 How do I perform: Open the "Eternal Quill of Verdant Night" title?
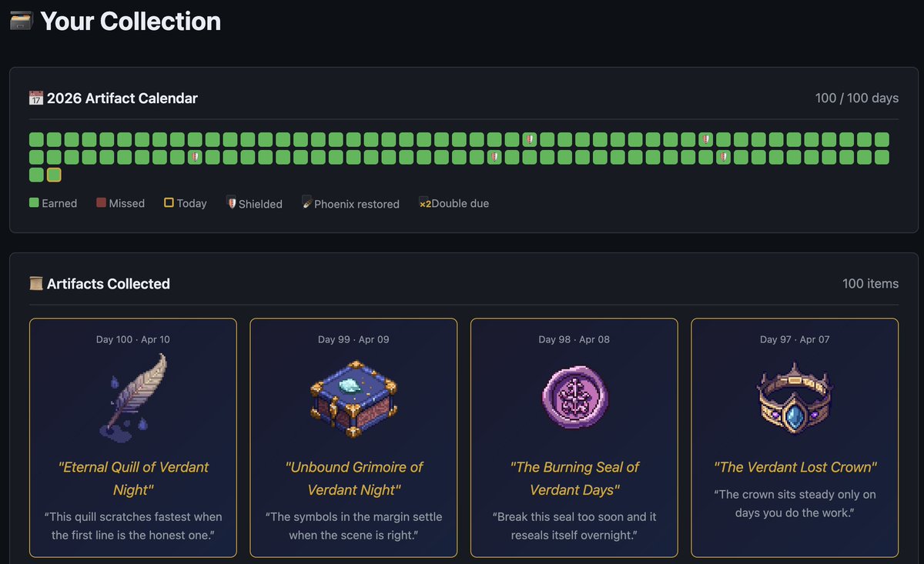pos(133,479)
